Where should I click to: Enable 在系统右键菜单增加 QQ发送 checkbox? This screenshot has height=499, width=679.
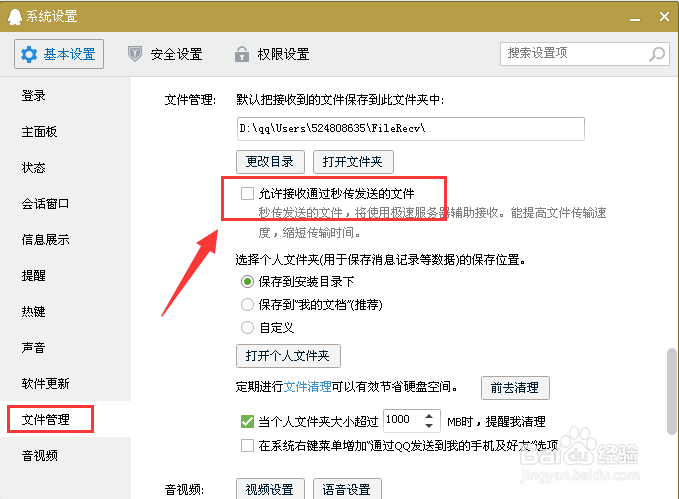tap(247, 445)
